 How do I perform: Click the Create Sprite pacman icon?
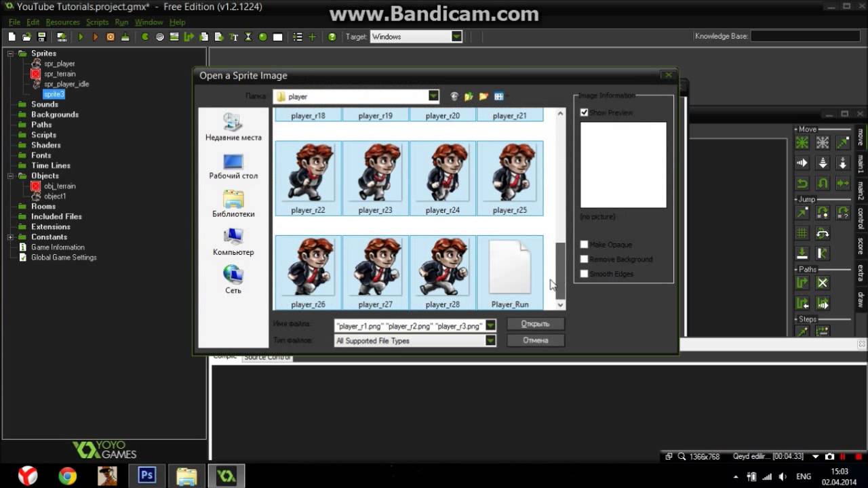pyautogui.click(x=145, y=37)
